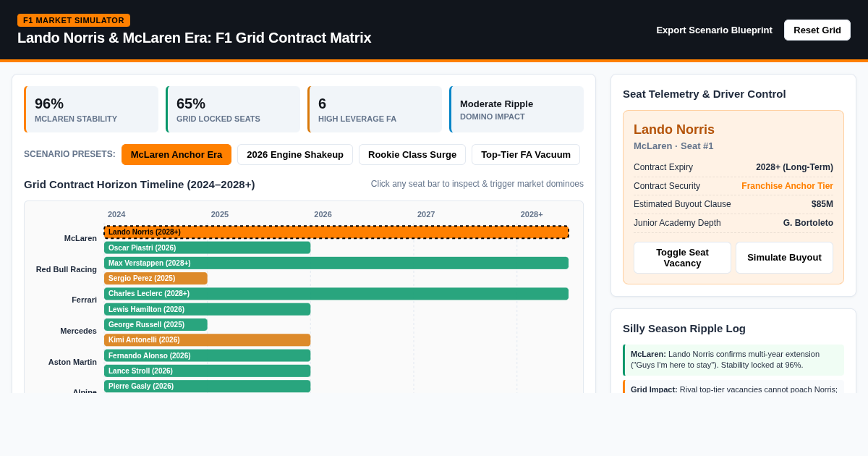Click Grid Contract Horizon Timeline heading
Screen dimensions: 868x456
[x=140, y=184]
